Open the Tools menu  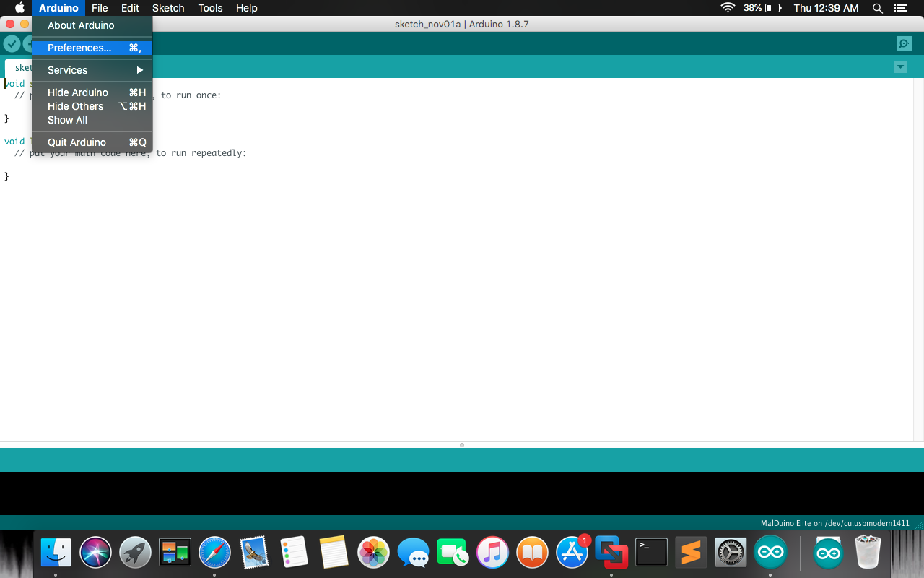(x=210, y=8)
